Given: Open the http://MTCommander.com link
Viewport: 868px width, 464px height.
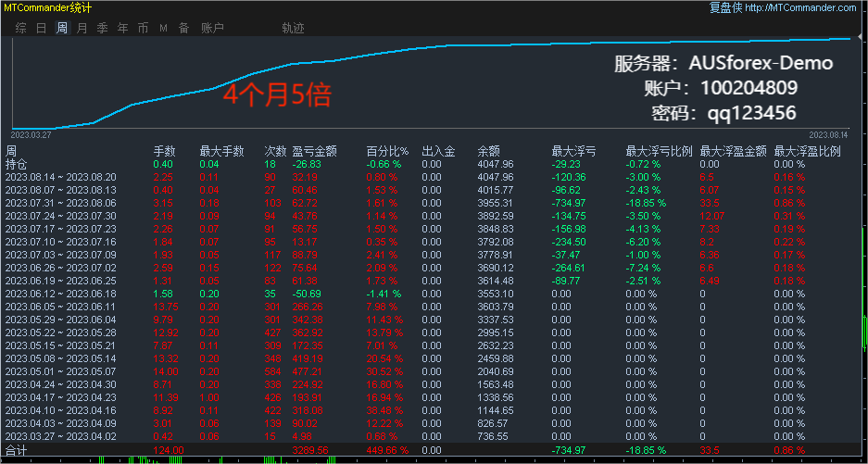Looking at the screenshot, I should (800, 7).
